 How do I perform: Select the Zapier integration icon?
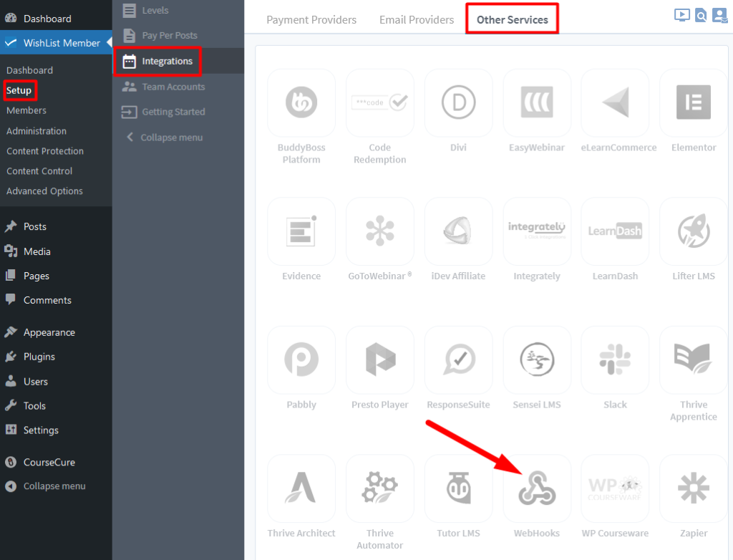coord(693,488)
